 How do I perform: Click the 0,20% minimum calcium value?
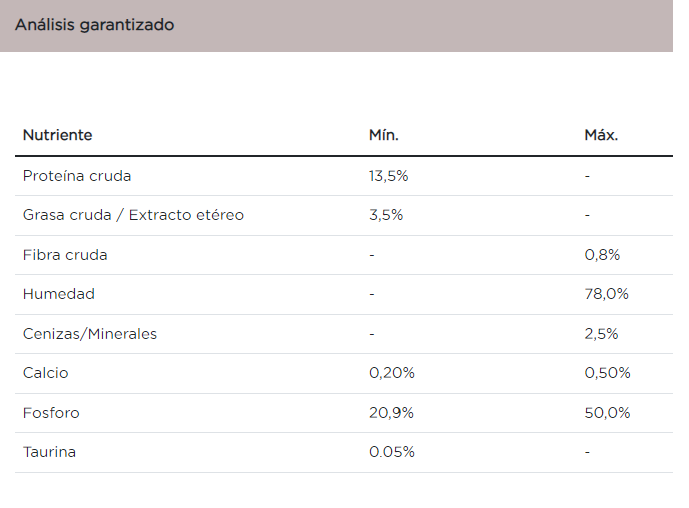(391, 373)
